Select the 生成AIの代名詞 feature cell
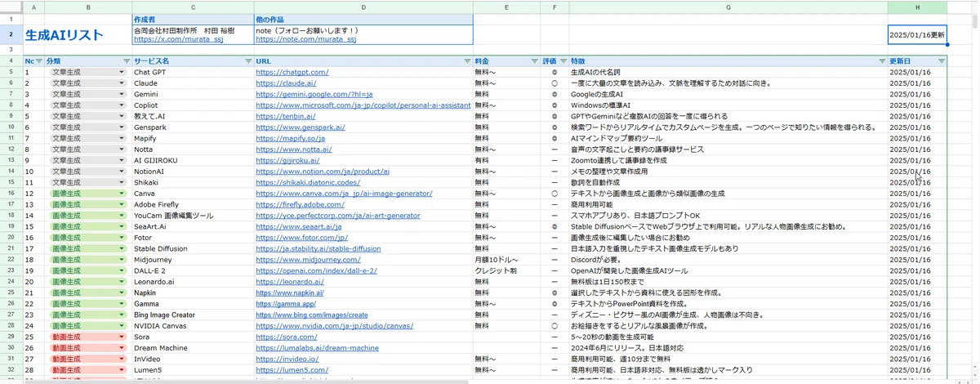Image resolution: width=980 pixels, height=384 pixels. pos(728,72)
